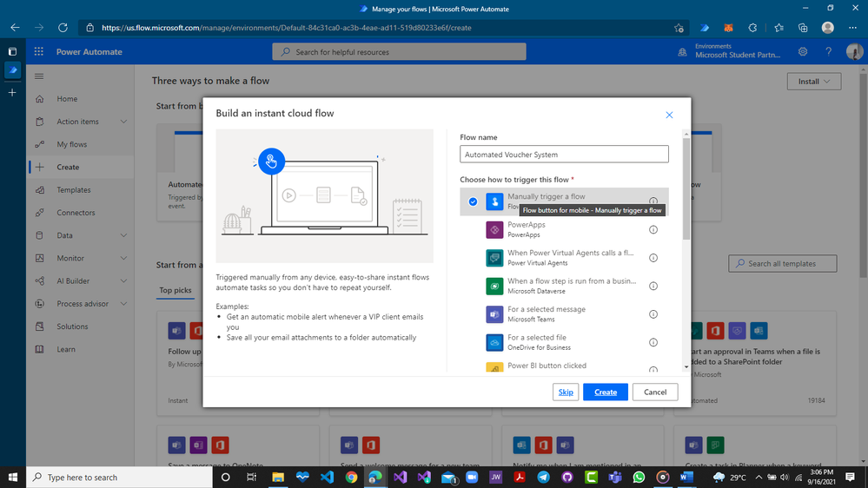Click the Skip link
Viewport: 868px width, 488px height.
pos(566,392)
